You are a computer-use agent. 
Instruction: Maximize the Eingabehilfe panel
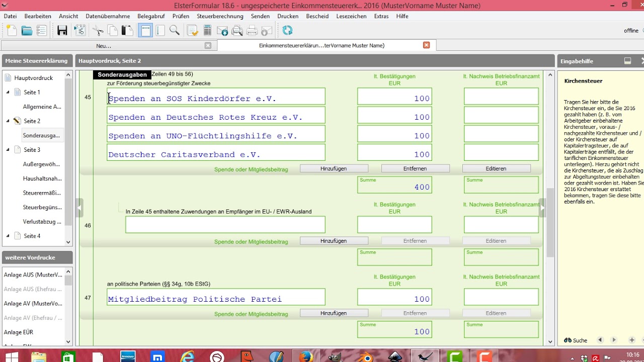pyautogui.click(x=627, y=61)
